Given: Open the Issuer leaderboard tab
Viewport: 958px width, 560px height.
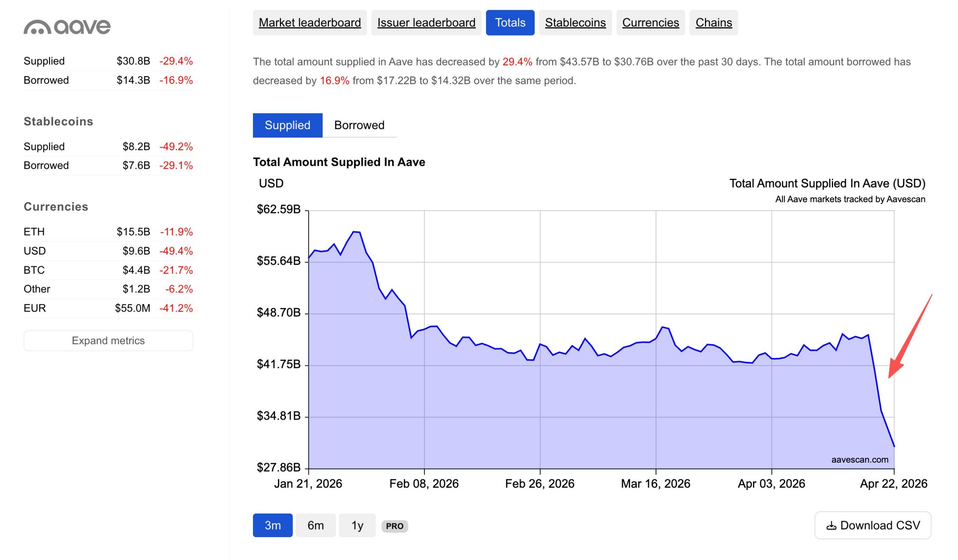Looking at the screenshot, I should [x=426, y=23].
